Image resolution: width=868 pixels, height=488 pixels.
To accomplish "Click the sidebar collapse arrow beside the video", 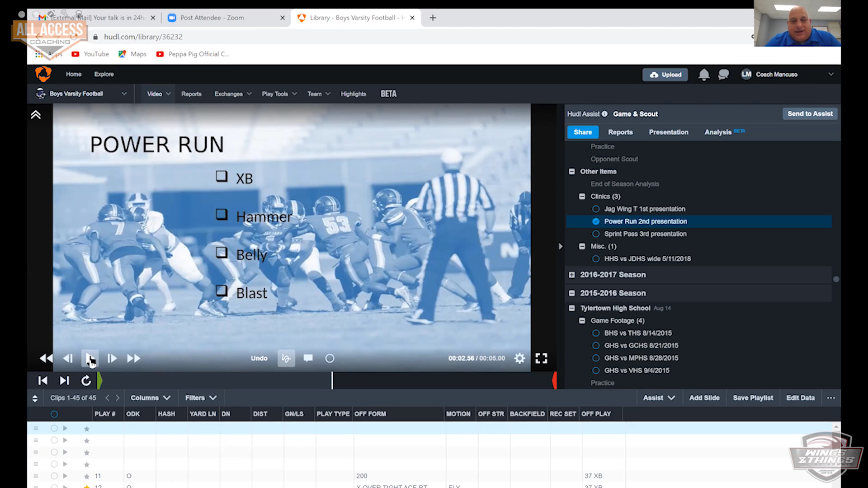I will tap(561, 246).
